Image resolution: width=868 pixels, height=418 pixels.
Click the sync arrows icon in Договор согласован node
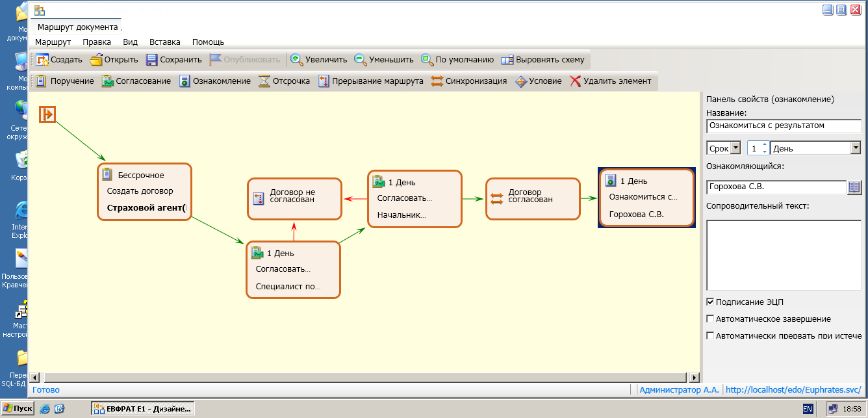click(x=497, y=198)
